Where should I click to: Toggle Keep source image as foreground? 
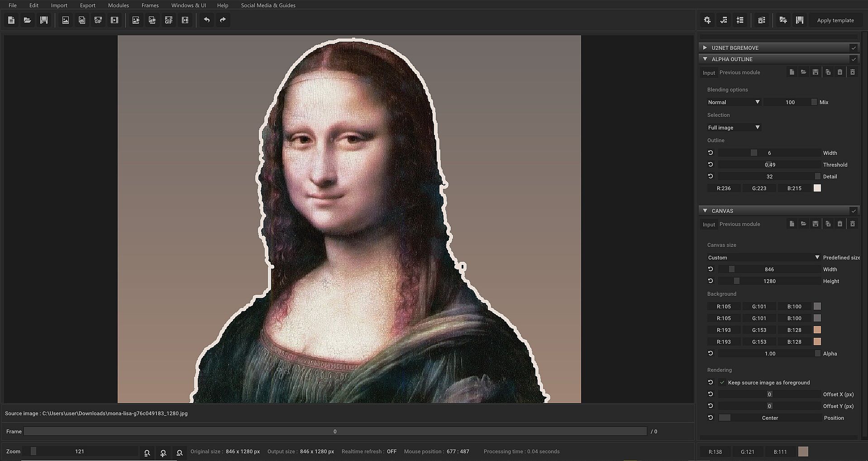pos(722,383)
